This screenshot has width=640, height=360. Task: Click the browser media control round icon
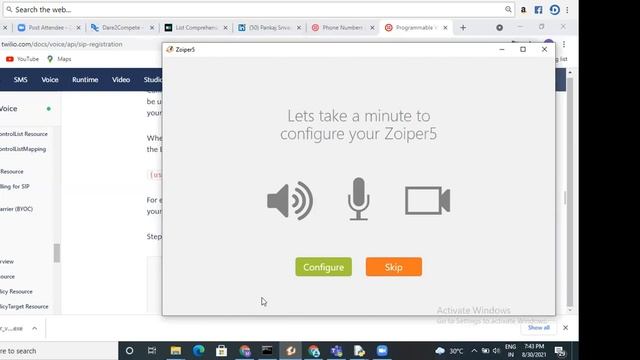pos(499,28)
